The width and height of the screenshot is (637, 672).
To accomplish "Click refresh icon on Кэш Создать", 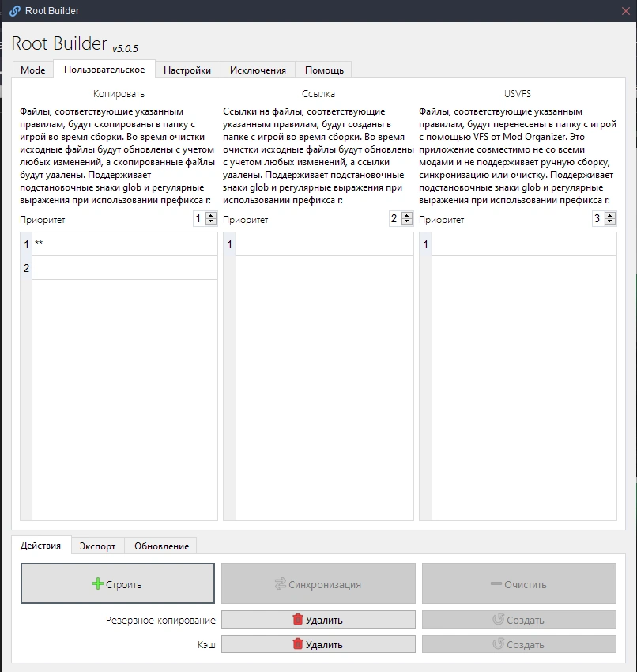I will [498, 644].
